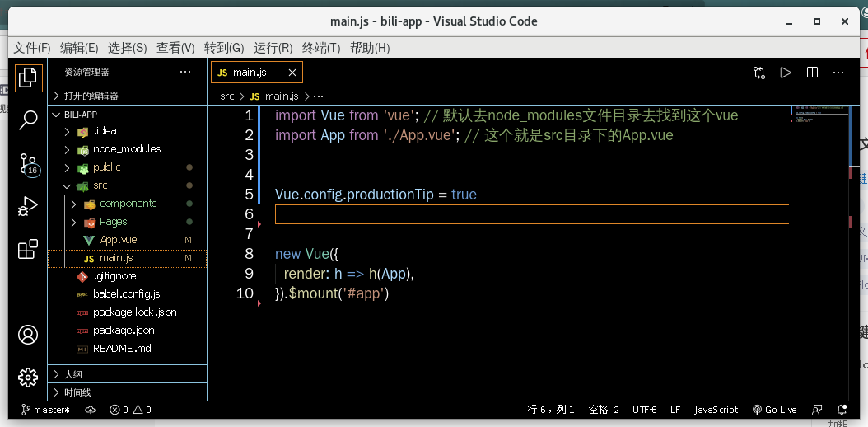Viewport: 868px width, 427px height.
Task: Expand the open editors section
Action: [128, 96]
